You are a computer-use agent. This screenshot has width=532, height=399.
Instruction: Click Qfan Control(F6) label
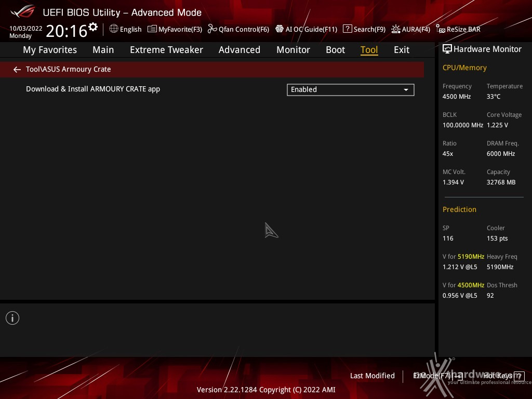(244, 29)
